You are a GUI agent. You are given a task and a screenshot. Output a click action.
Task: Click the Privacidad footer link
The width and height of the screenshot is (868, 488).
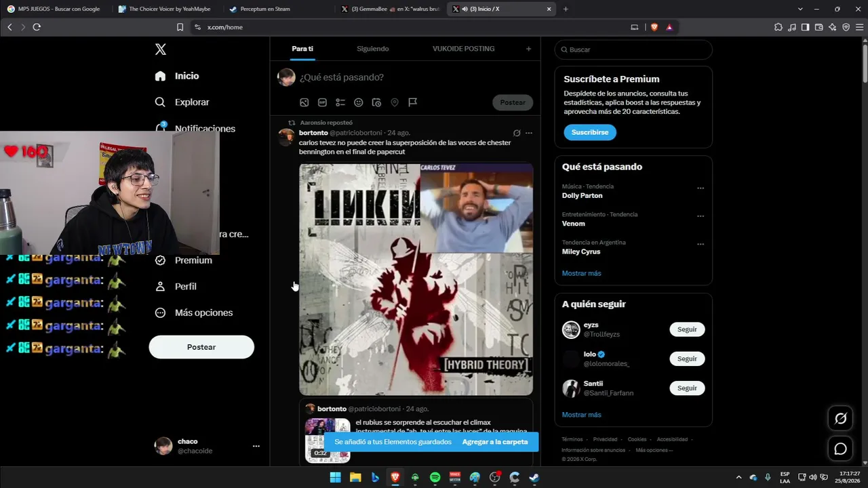click(606, 439)
